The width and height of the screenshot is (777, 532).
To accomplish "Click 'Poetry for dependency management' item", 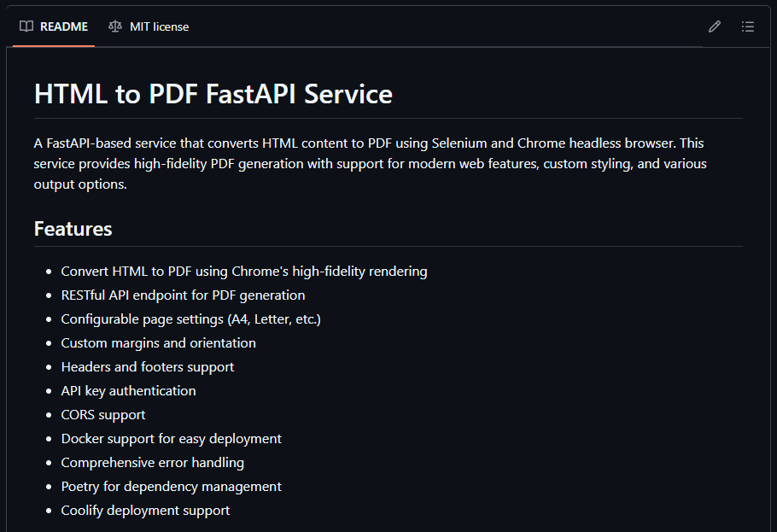I will point(171,487).
